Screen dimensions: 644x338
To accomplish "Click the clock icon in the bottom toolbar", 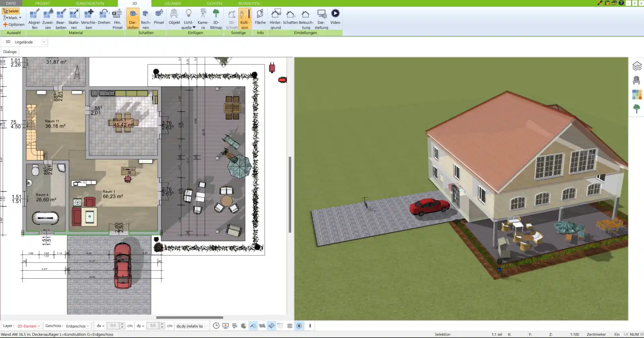I will click(216, 326).
